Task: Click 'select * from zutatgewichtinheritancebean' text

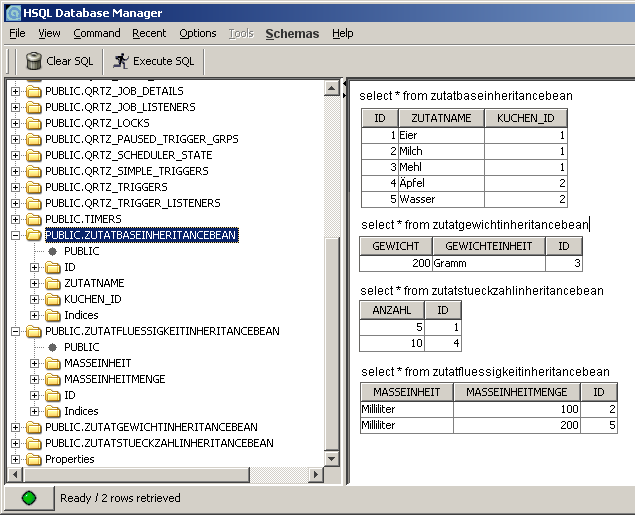Action: (x=475, y=224)
